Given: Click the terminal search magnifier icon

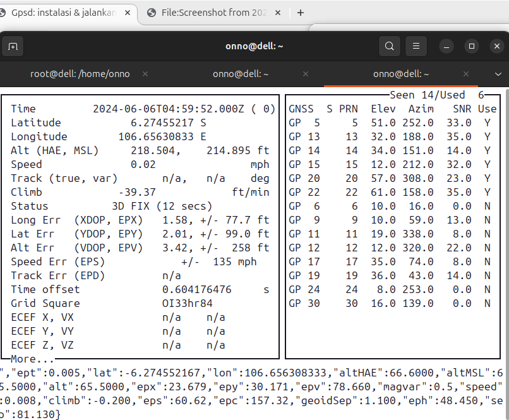Looking at the screenshot, I should click(390, 46).
